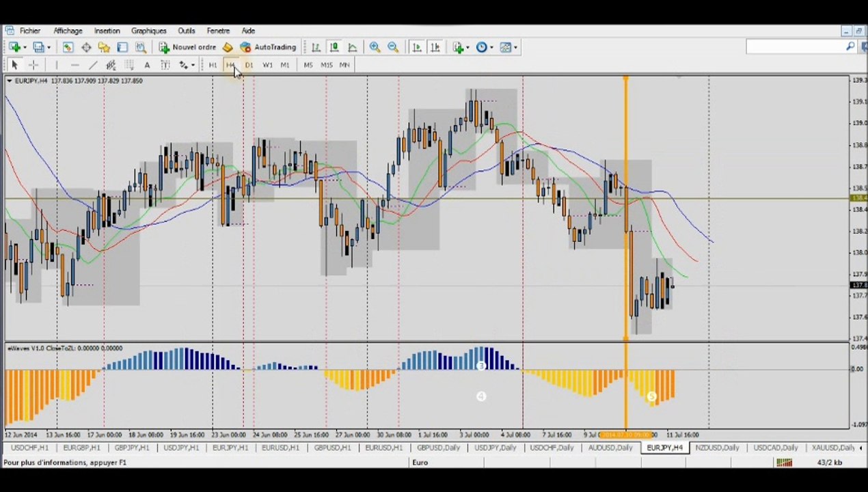Draw a horizontal line tool
This screenshot has width=868, height=492.
pos(74,65)
